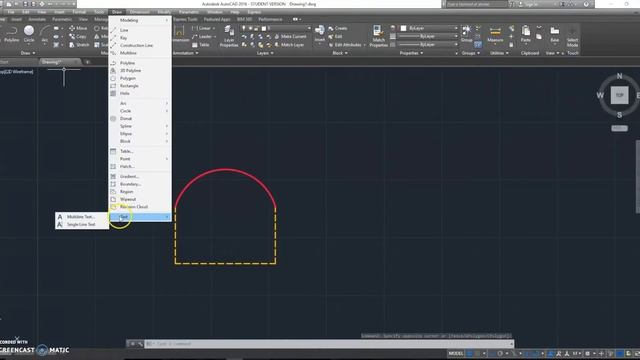The height and width of the screenshot is (360, 640).
Task: Expand the Circle submenu in Draw menu
Action: pos(139,111)
